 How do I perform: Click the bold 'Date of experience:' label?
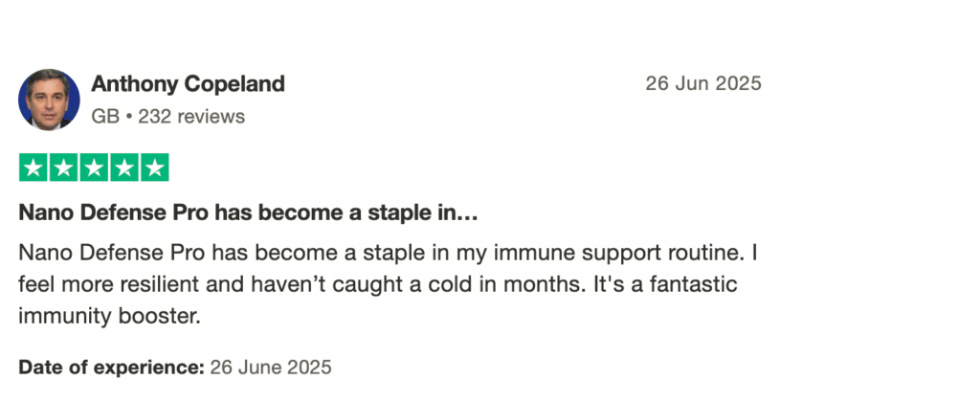click(112, 367)
